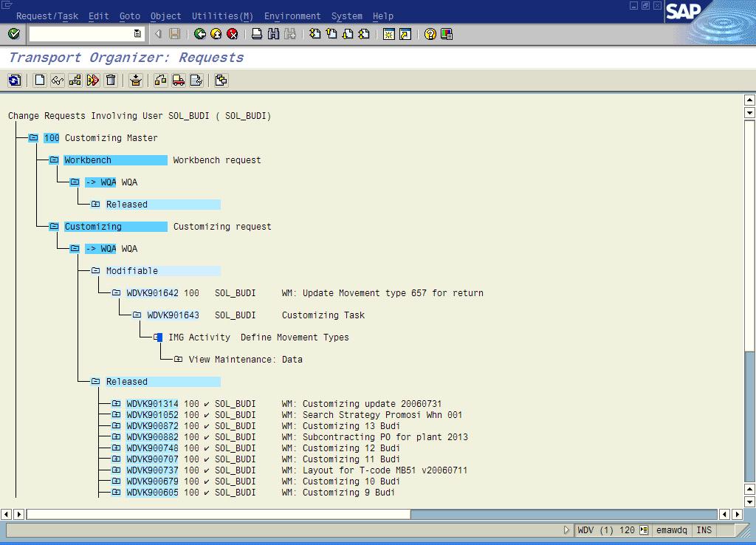This screenshot has width=756, height=545.
Task: Click the Find binoculars icon
Action: (x=273, y=34)
